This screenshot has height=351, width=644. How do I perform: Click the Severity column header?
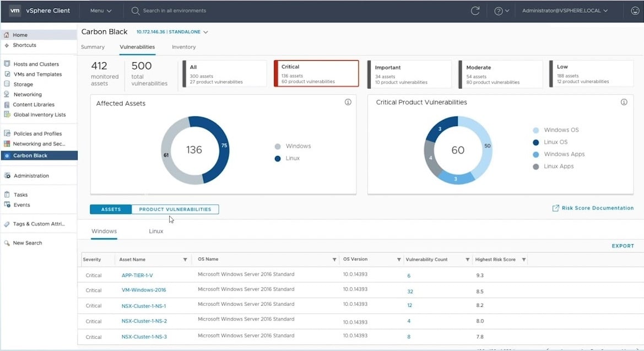point(92,260)
